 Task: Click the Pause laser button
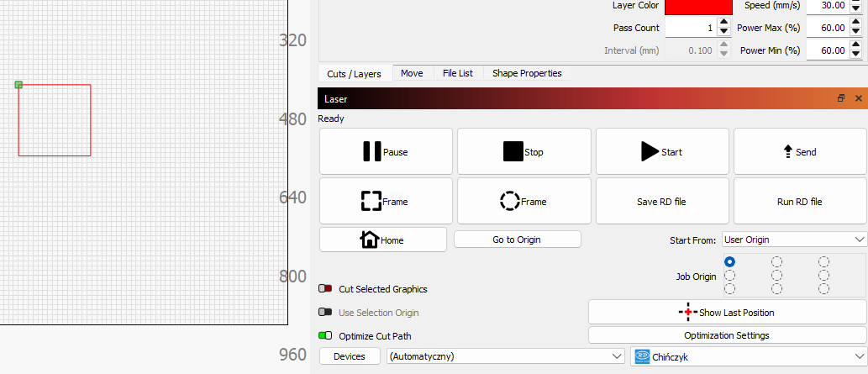click(386, 151)
